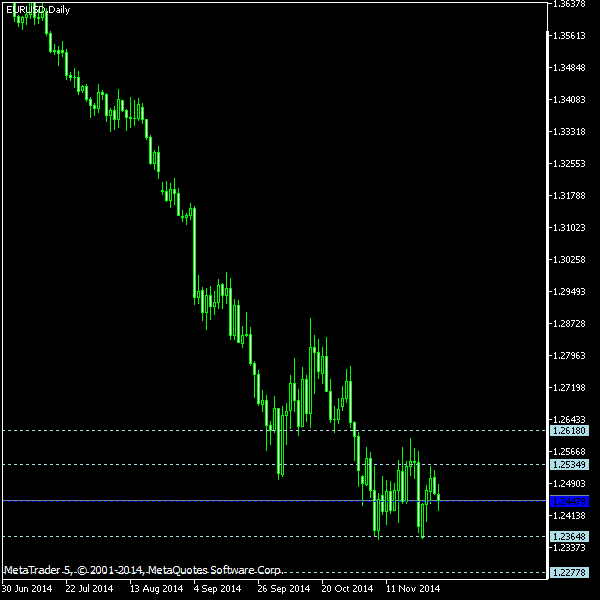The width and height of the screenshot is (600, 600).
Task: Click the 1.34083 price scale value
Action: 569,99
